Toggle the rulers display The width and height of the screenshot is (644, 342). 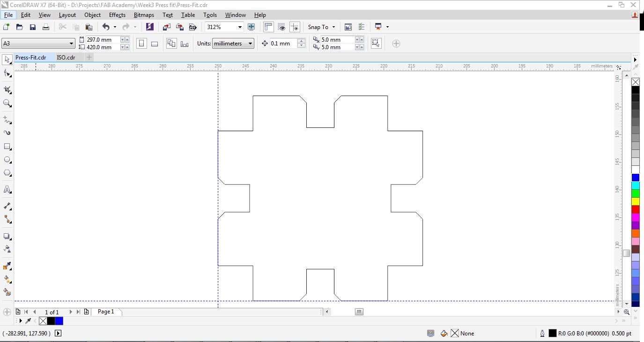(x=268, y=27)
